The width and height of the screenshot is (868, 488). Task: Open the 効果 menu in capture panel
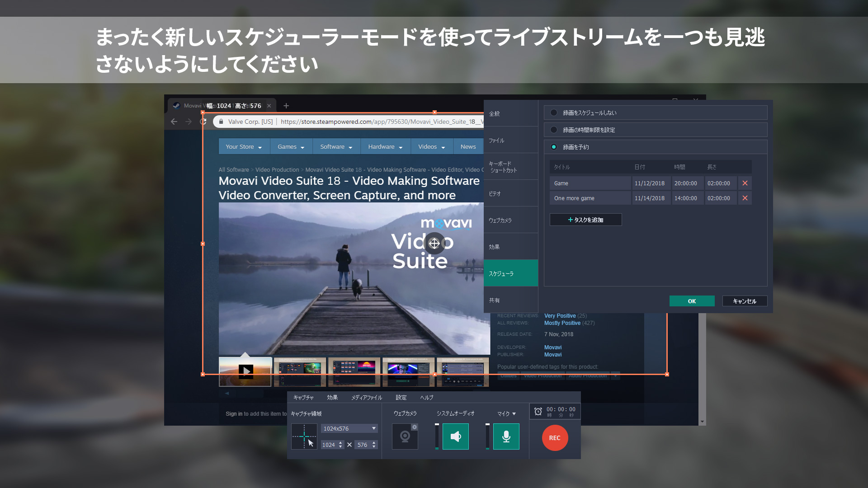[x=332, y=398]
